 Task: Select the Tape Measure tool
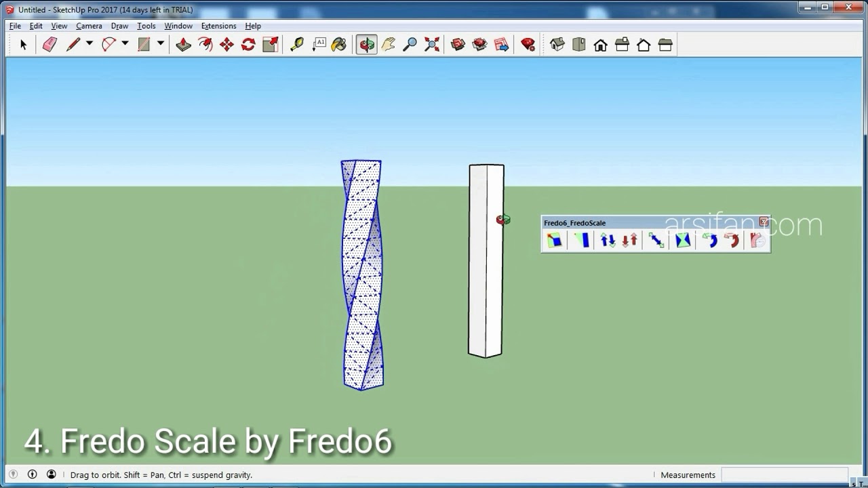click(x=296, y=45)
